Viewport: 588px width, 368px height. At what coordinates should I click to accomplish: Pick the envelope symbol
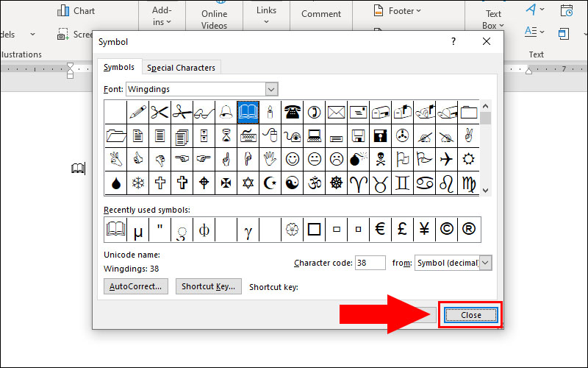click(336, 112)
